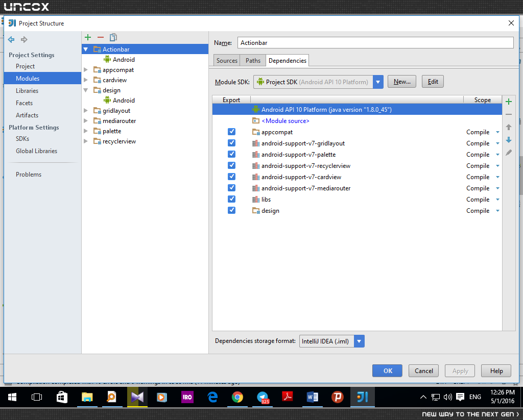The image size is (523, 420).
Task: Click New... SDK button
Action: tap(402, 82)
